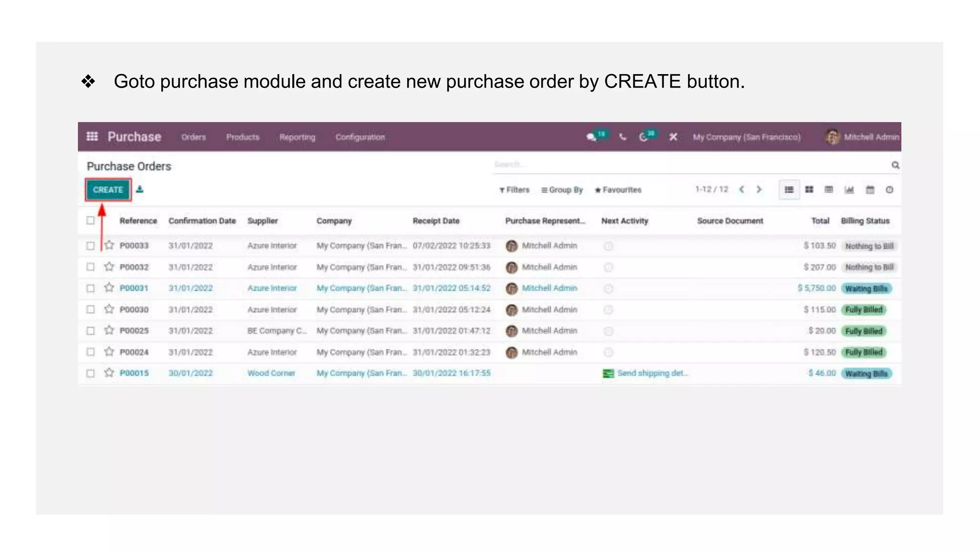Click the Wood Corner supplier
This screenshot has height=551, width=980.
tap(271, 373)
